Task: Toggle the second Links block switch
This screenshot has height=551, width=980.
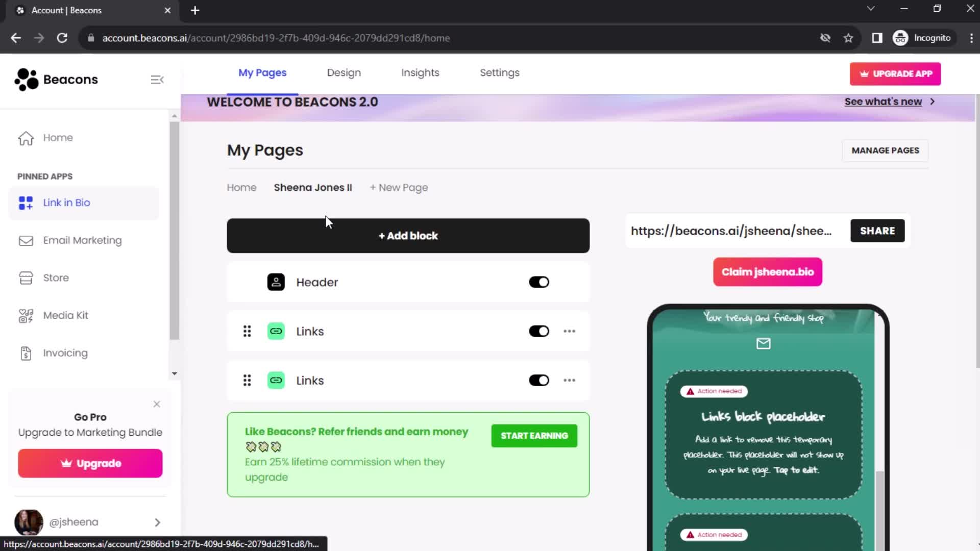Action: (539, 381)
